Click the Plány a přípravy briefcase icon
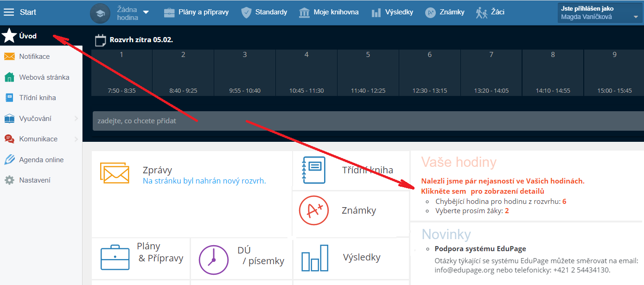 click(x=169, y=13)
